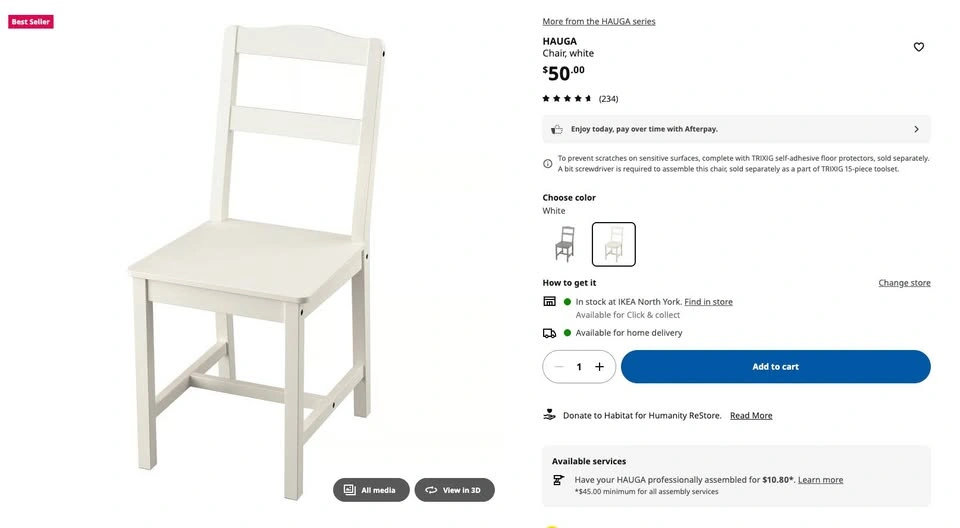Click the info circle icon beside TRIXIG note

547,164
